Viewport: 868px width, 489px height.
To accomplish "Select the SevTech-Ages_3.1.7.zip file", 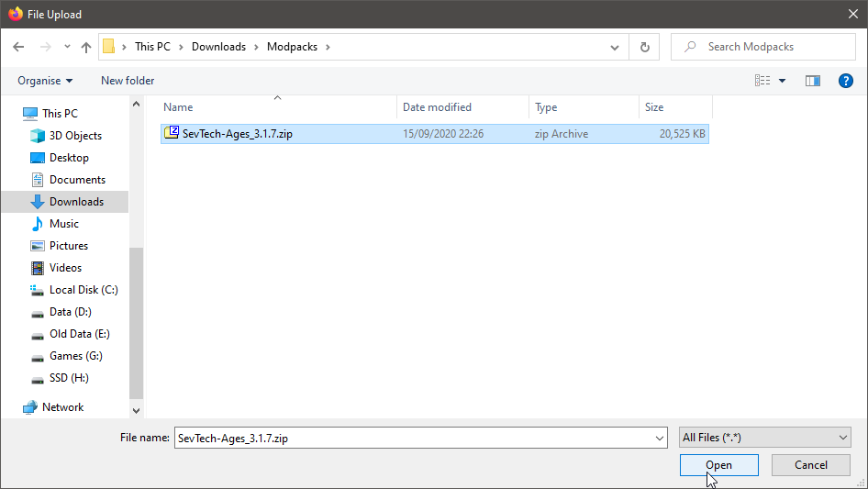I will 435,134.
